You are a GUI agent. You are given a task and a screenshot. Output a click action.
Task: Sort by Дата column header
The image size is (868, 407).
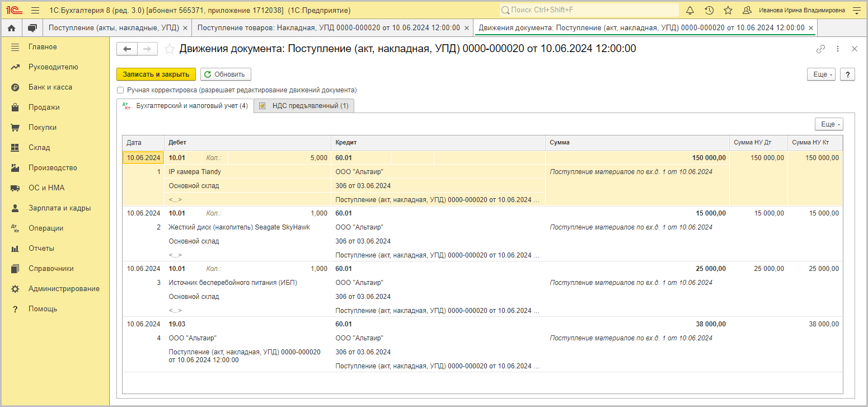pyautogui.click(x=143, y=143)
